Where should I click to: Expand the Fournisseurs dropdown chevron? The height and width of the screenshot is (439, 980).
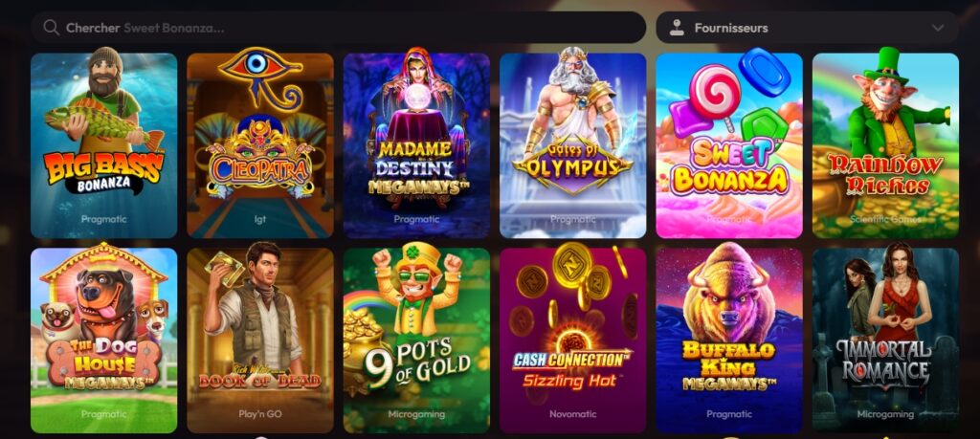[x=938, y=28]
